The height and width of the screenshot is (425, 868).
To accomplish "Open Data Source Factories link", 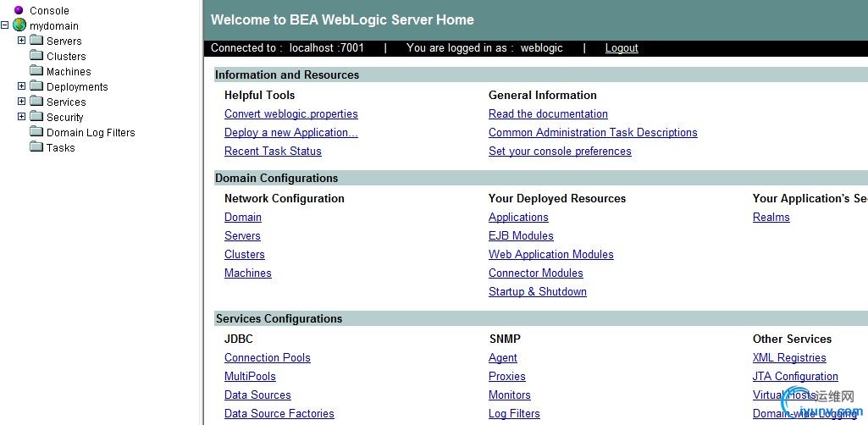I will pos(279,413).
